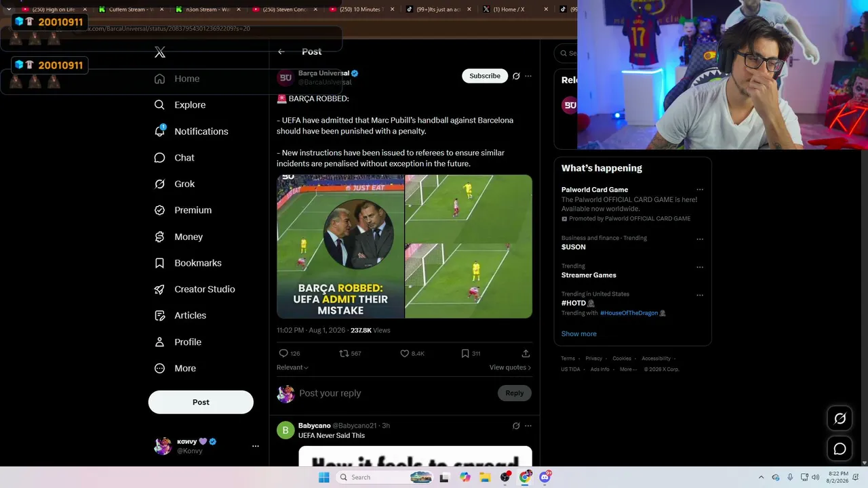Click the OBS icon in the taskbar

[505, 477]
